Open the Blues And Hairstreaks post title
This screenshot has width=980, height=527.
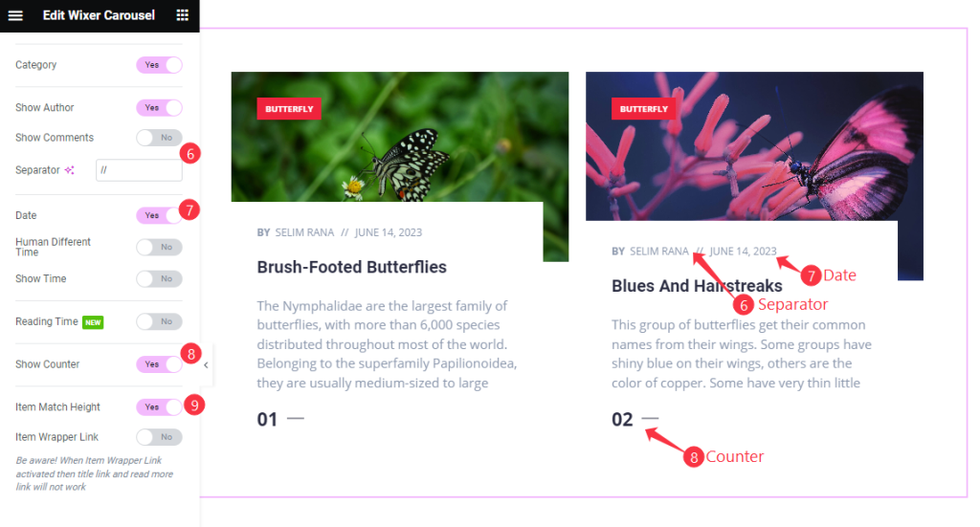[x=697, y=286]
